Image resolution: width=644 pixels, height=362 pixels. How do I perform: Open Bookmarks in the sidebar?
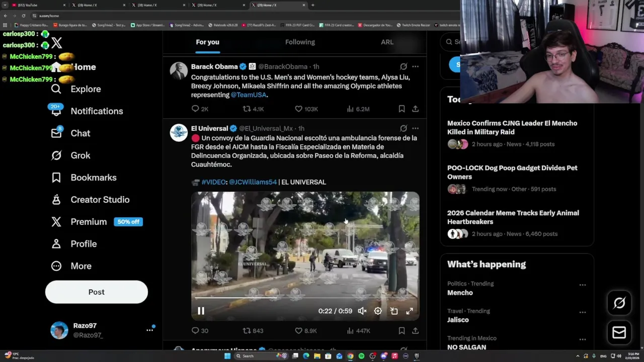pyautogui.click(x=84, y=177)
